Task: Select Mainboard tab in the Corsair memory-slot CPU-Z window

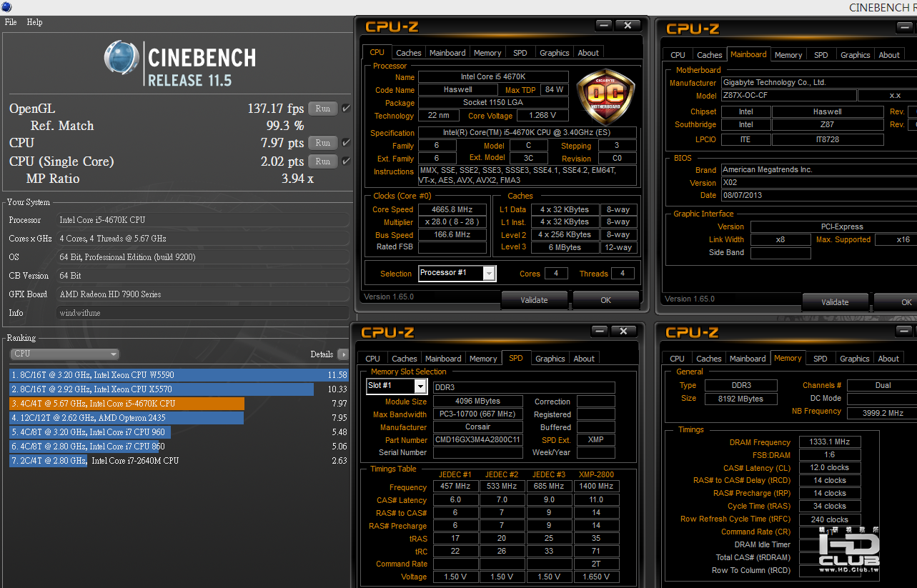Action: click(x=443, y=359)
